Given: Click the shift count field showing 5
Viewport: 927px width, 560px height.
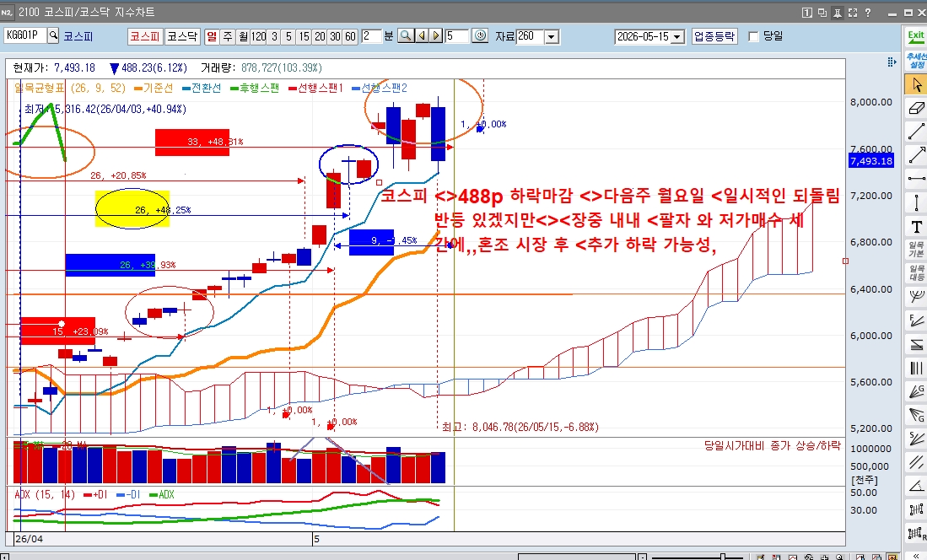Looking at the screenshot, I should tap(457, 36).
